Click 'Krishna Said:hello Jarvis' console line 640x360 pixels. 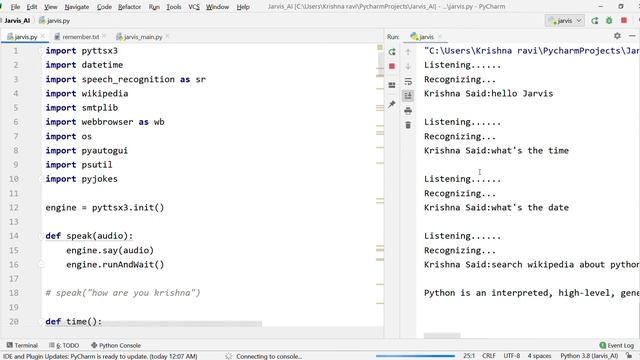coord(488,93)
